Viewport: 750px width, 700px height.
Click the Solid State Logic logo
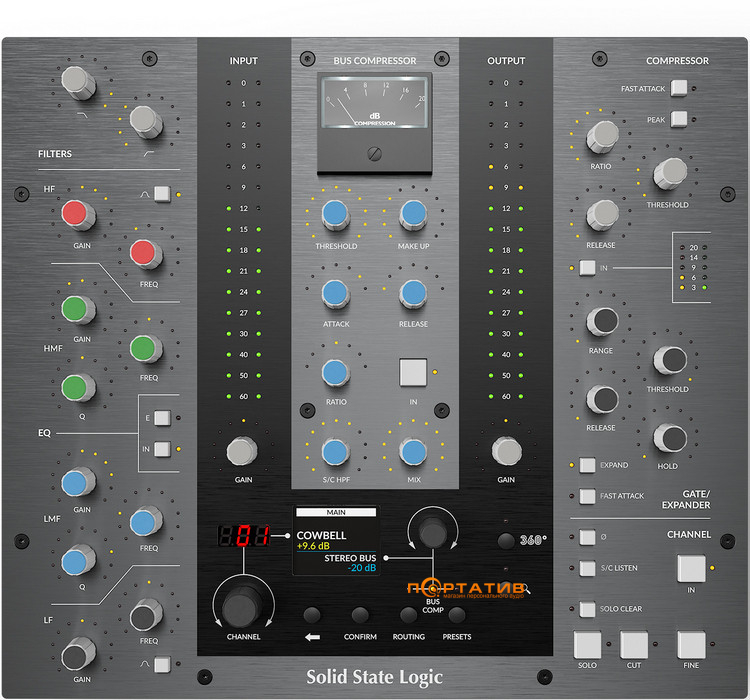(x=375, y=677)
